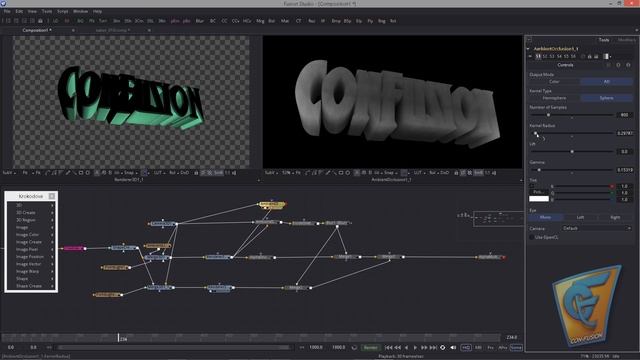640x360 pixels.
Task: Collapse the AmbientOcclusion tool header arrow
Action: coord(528,49)
